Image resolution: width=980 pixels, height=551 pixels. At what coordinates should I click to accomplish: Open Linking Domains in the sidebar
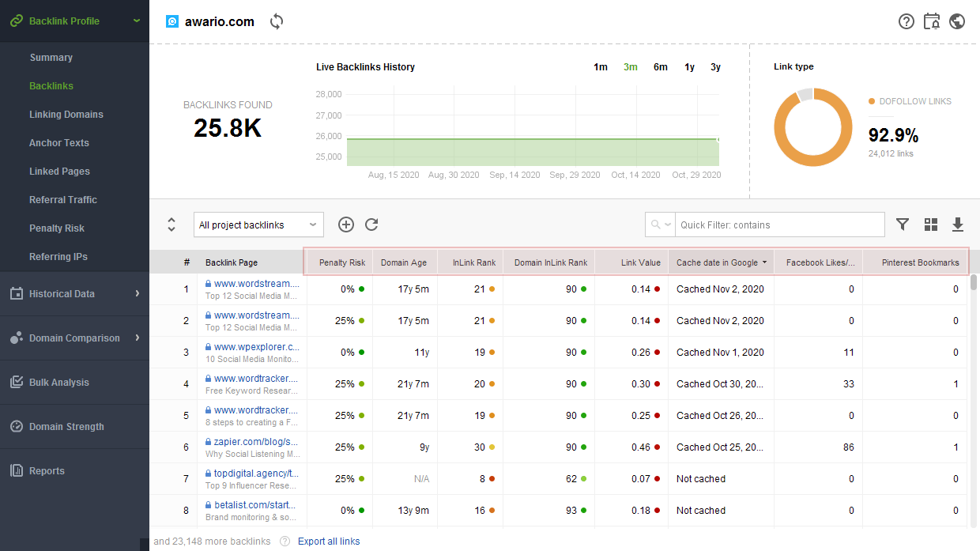[66, 115]
